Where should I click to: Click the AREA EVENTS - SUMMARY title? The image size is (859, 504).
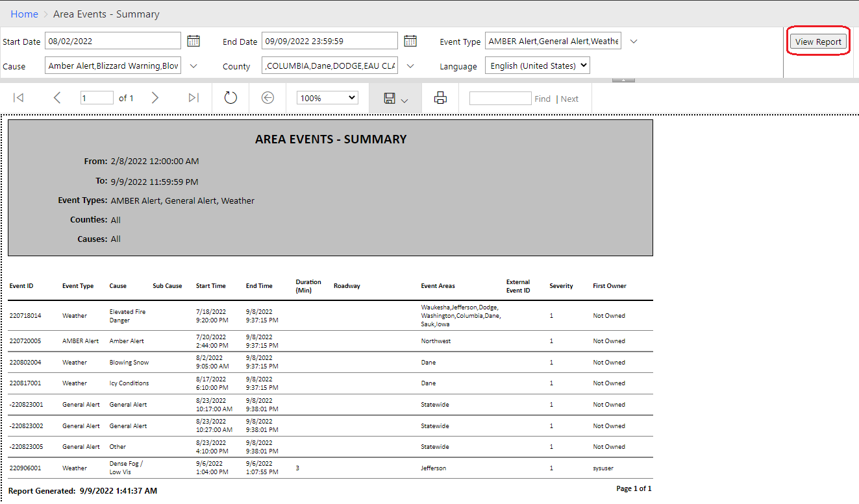pos(331,139)
